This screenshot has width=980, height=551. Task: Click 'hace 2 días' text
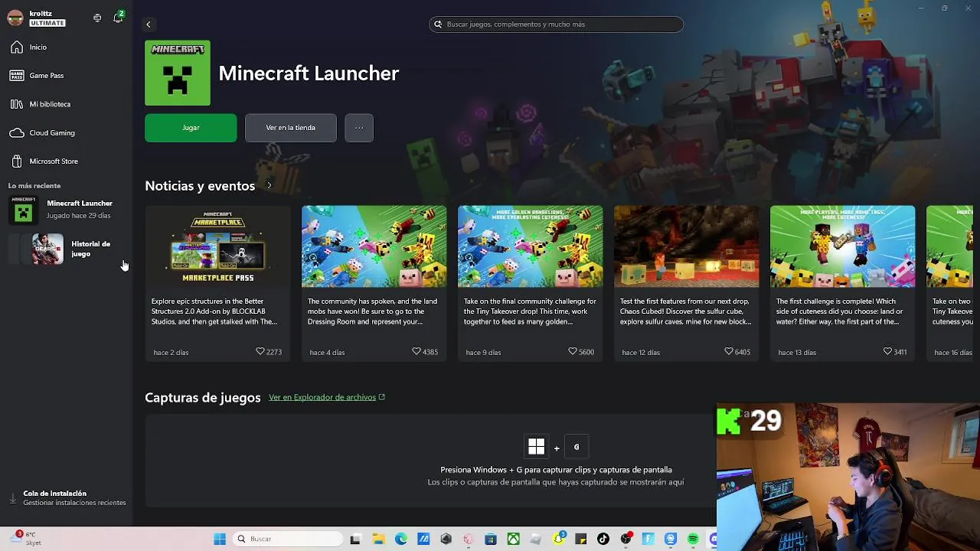click(171, 353)
